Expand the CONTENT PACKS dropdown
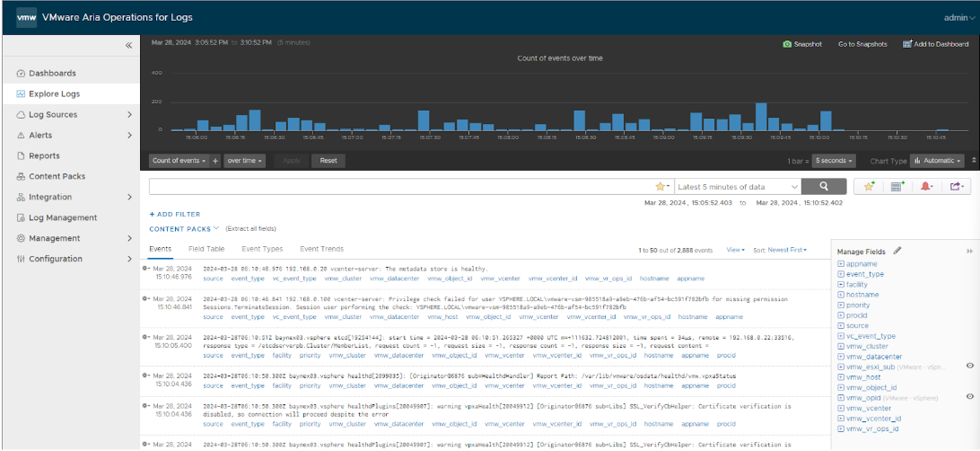Screen dimensions: 980x451 [x=184, y=229]
